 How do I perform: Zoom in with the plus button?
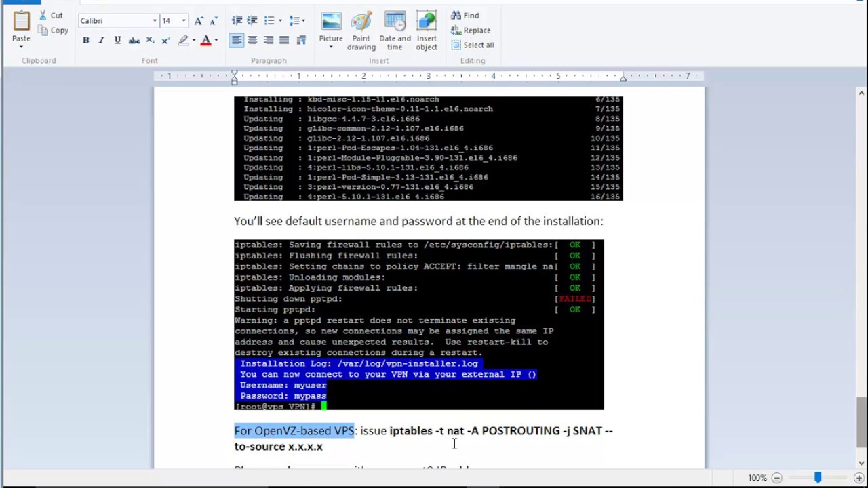859,478
